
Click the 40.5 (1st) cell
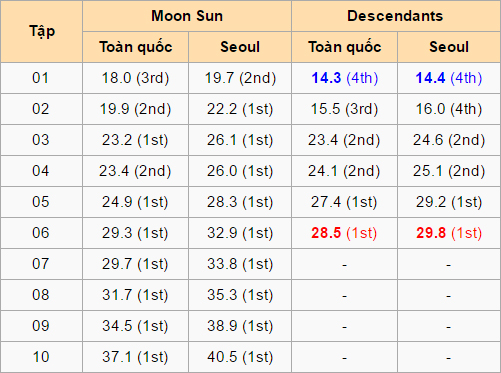click(240, 357)
